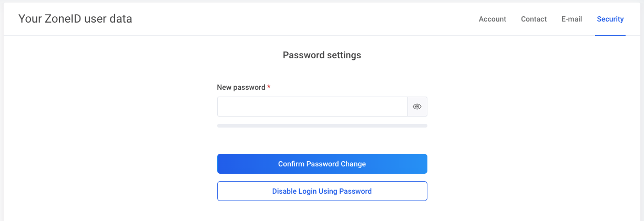Click the New password field label

point(241,87)
